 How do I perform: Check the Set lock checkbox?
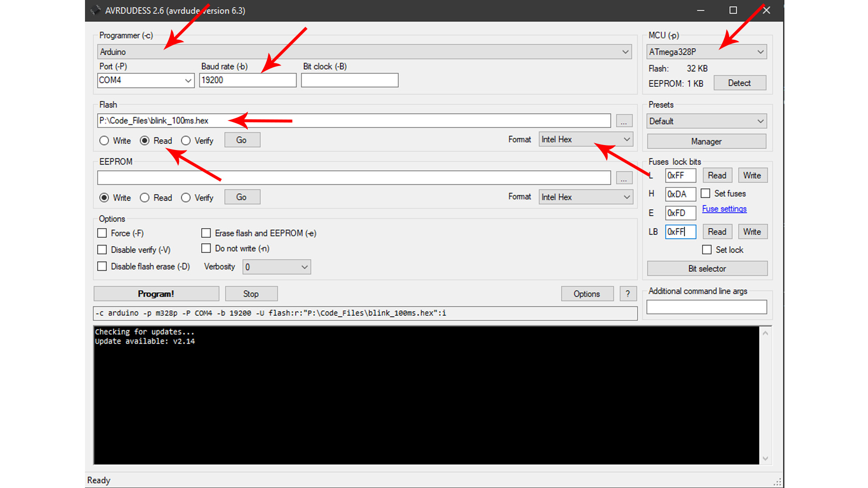(x=707, y=250)
